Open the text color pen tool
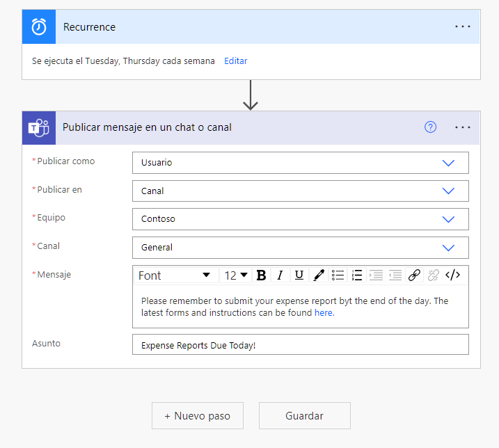 pyautogui.click(x=319, y=275)
